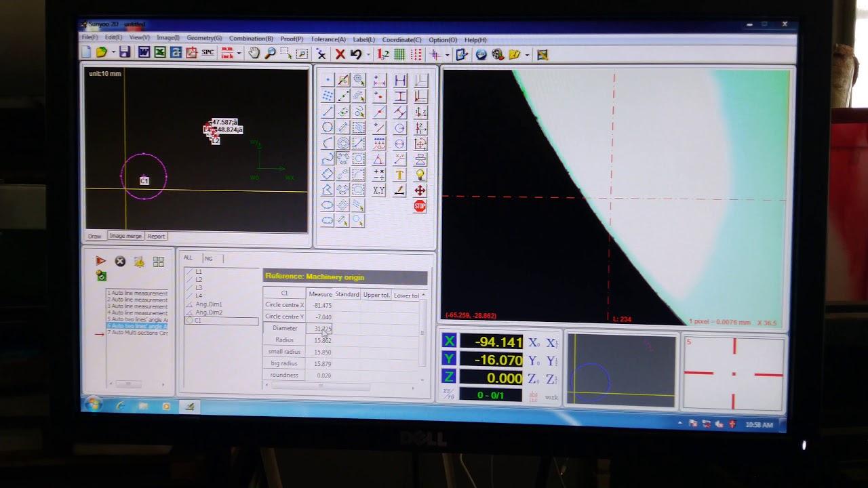Click the magnifier zoom tool
Screen dimensions: 868x488
270,53
